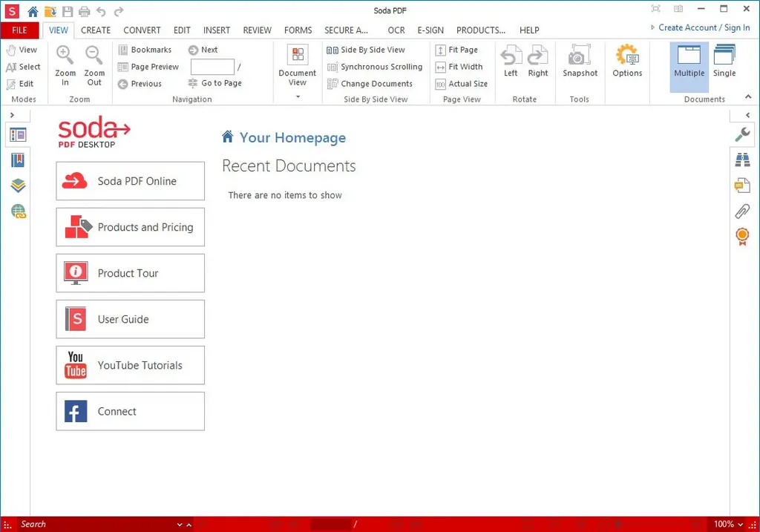
Task: Click Go to Page
Action: [214, 83]
